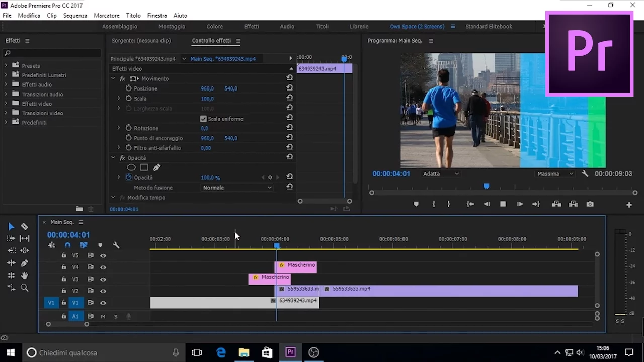Toggle Scala uniforme checkbox

[203, 119]
